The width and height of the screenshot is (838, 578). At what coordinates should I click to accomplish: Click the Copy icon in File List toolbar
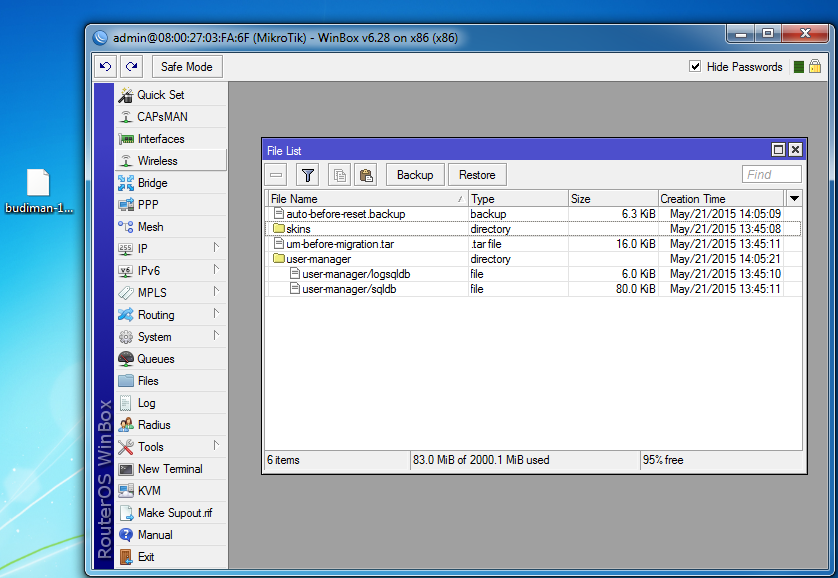click(x=339, y=175)
